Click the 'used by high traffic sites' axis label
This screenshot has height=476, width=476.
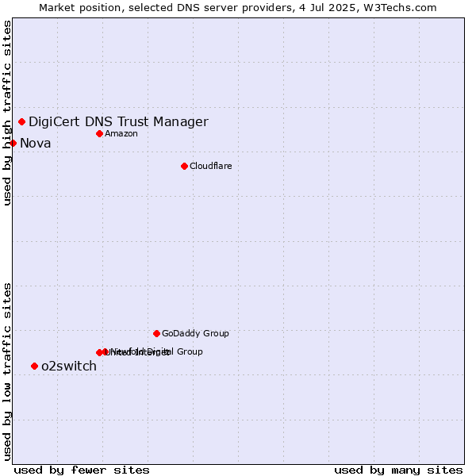(x=7, y=113)
